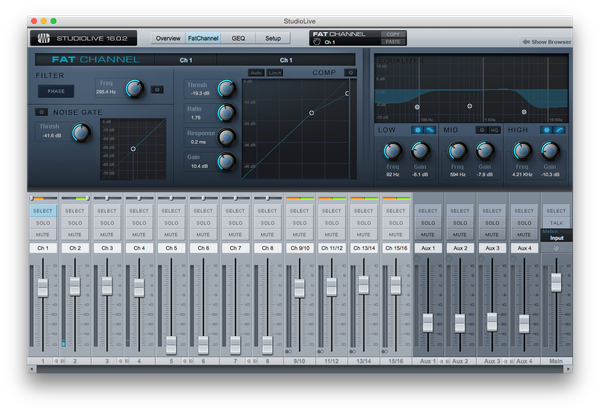
Task: Click the horizontal scrollbar below the mixer
Action: 300,369
